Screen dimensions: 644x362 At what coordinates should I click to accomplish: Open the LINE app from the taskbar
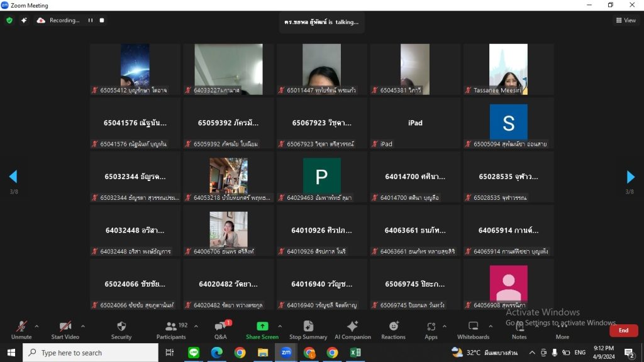(x=194, y=353)
